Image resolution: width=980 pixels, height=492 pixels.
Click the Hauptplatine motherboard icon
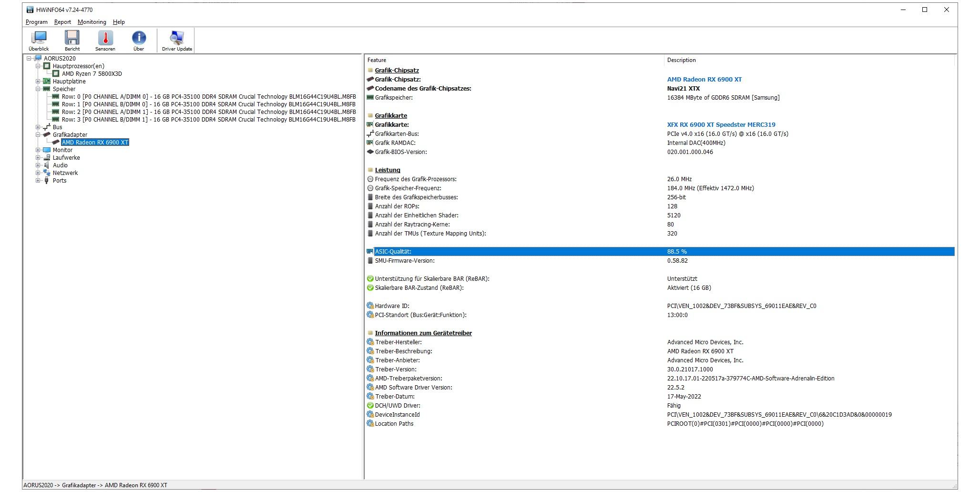(47, 82)
